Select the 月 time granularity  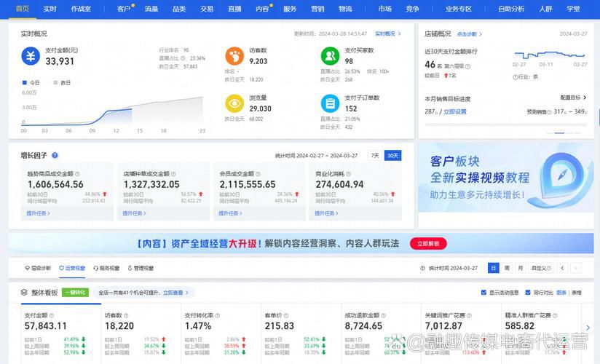[520, 268]
